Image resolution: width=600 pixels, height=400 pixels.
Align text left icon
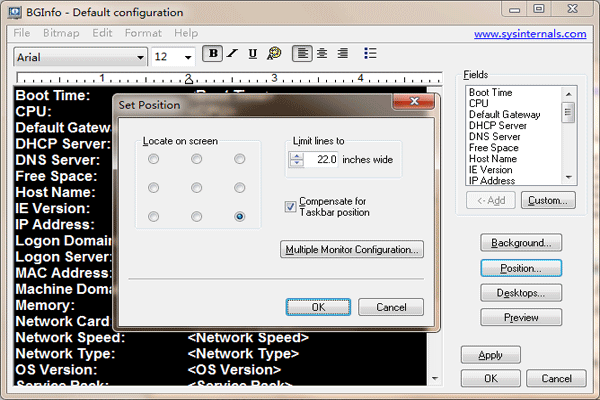coord(302,54)
